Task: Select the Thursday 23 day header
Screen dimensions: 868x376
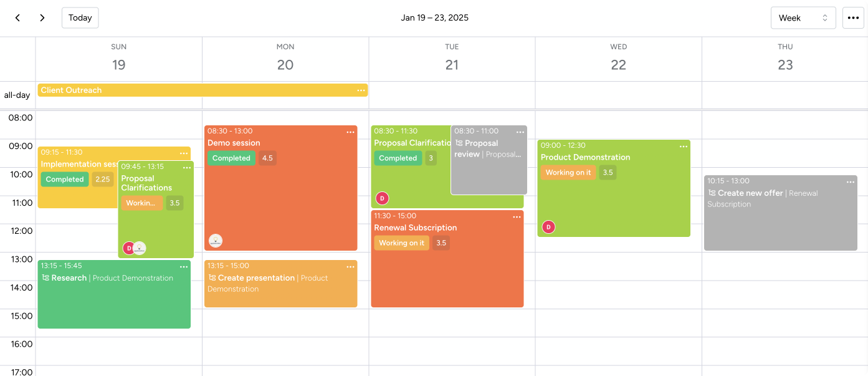Action: pyautogui.click(x=785, y=59)
